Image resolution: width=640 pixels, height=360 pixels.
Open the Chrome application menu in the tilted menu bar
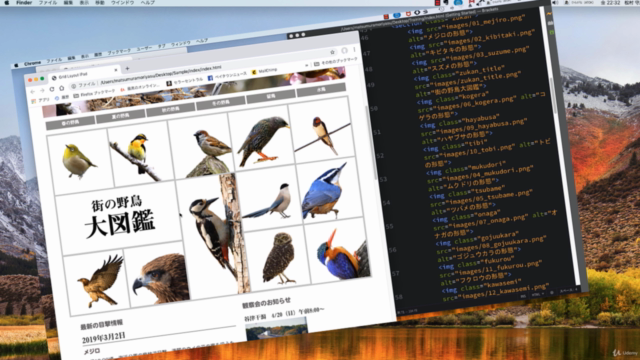click(x=32, y=63)
